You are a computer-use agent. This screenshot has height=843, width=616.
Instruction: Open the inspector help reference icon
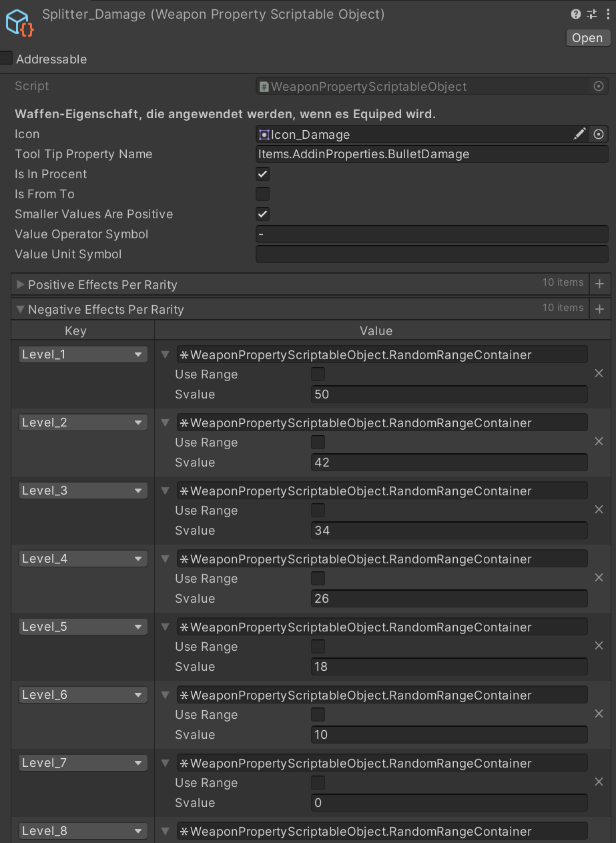(x=576, y=14)
